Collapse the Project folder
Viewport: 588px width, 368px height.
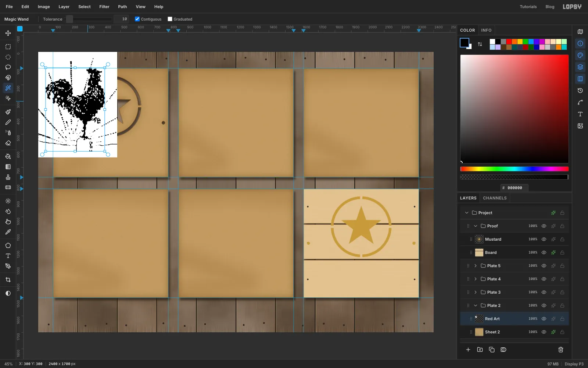[x=467, y=213]
